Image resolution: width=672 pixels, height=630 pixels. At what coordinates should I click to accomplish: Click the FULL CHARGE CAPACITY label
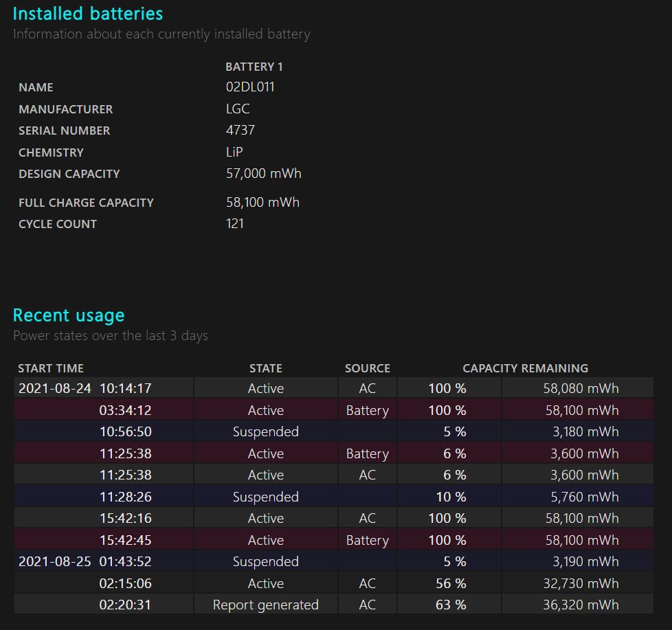click(x=86, y=203)
